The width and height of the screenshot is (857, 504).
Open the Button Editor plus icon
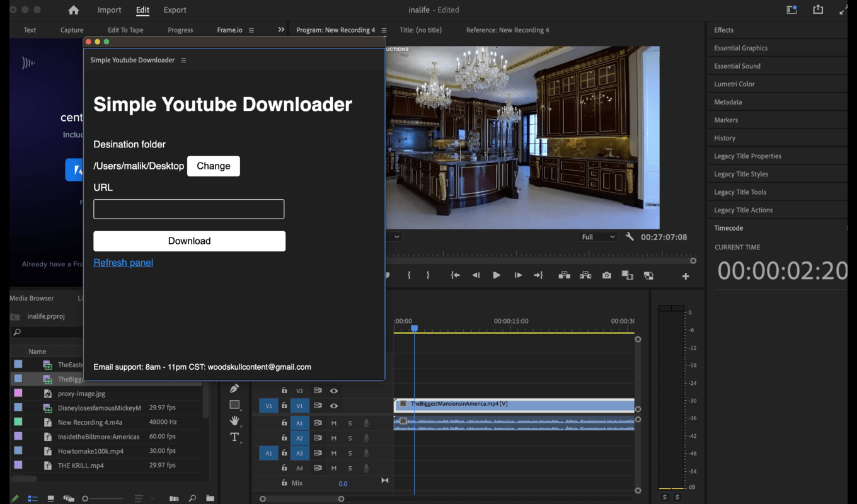[686, 276]
